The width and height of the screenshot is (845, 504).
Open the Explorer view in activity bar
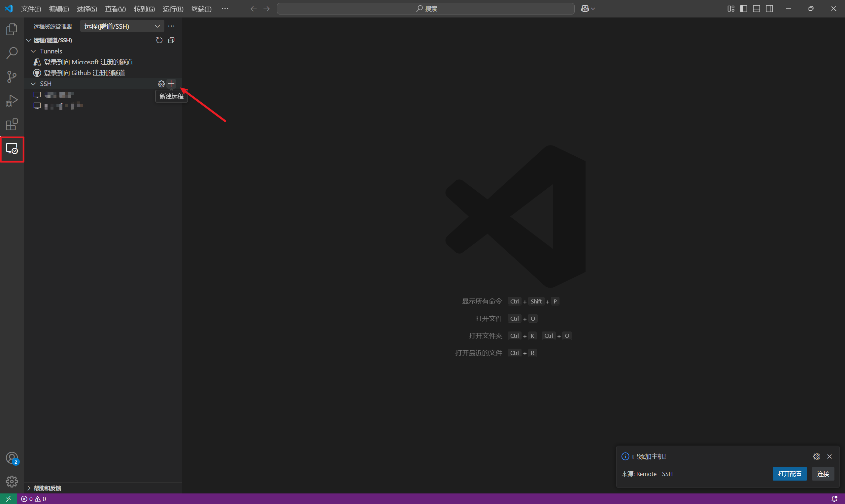coord(12,30)
